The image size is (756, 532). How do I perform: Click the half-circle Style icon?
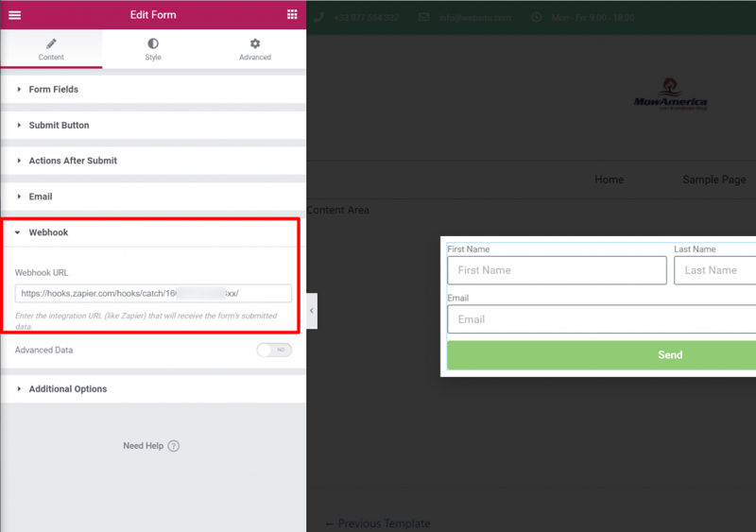[x=153, y=43]
